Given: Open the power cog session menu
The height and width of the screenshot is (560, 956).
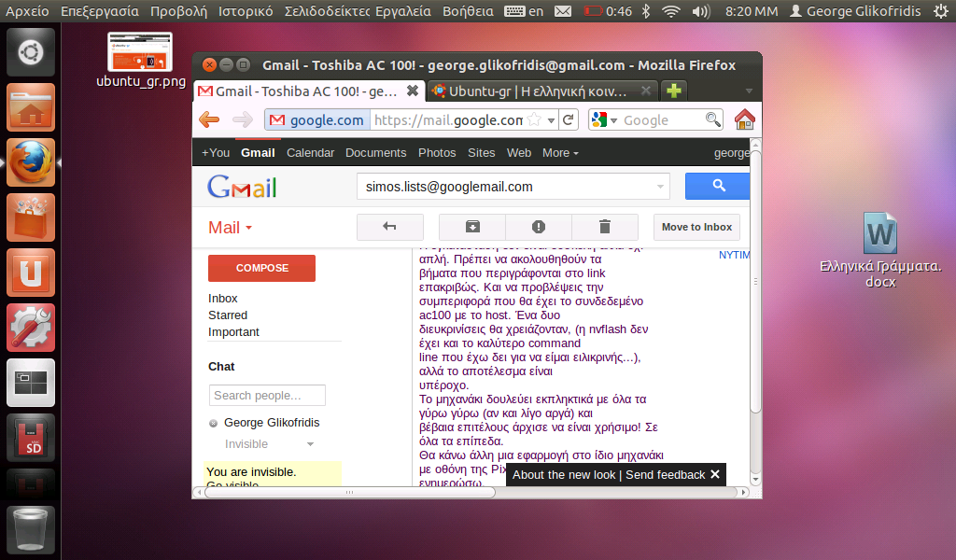Looking at the screenshot, I should pyautogui.click(x=941, y=11).
